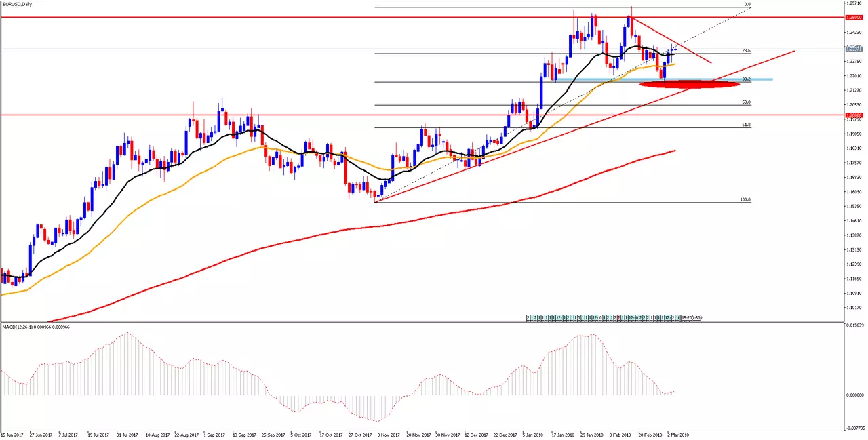
Task: Select the Fibonacci 61.8 retracement label
Action: [746, 125]
